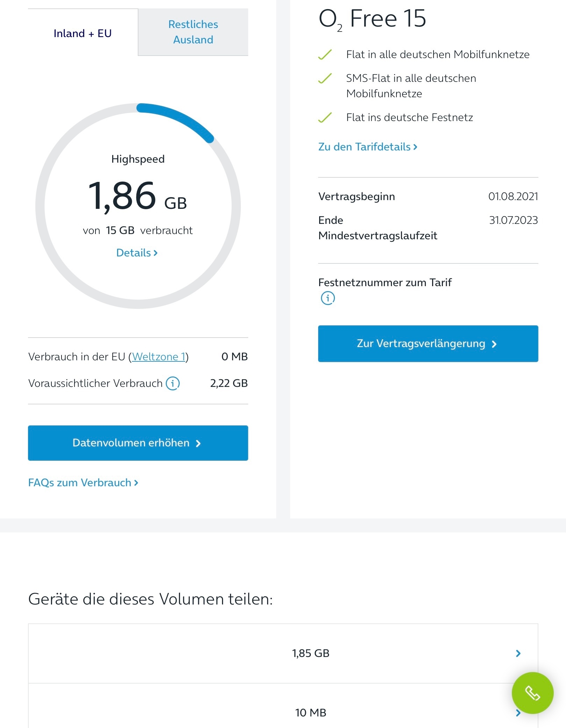Show info for Voraussichtlicher Verbrauch
The width and height of the screenshot is (566, 728).
[173, 383]
